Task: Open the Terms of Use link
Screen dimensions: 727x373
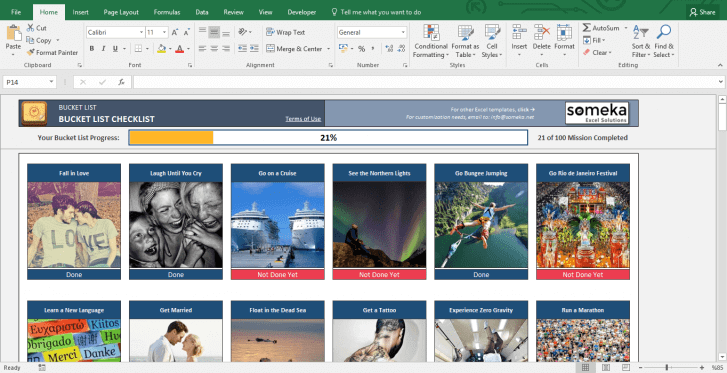Action: (x=303, y=119)
